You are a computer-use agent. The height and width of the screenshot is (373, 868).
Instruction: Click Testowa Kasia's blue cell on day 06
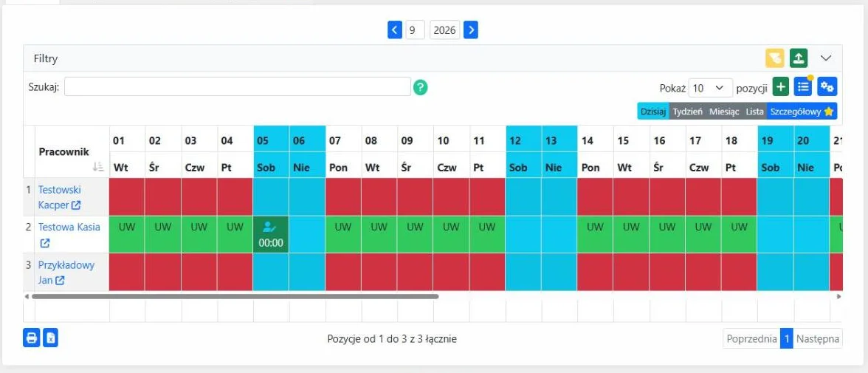pos(307,234)
